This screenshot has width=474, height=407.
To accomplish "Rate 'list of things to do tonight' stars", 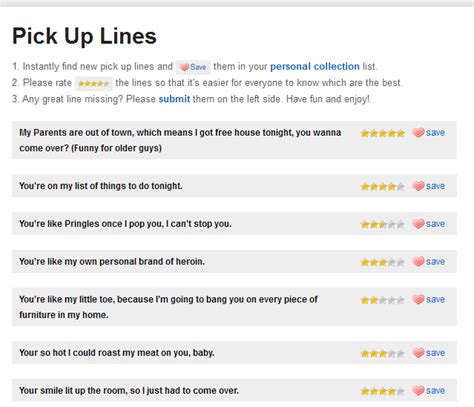I will [383, 187].
